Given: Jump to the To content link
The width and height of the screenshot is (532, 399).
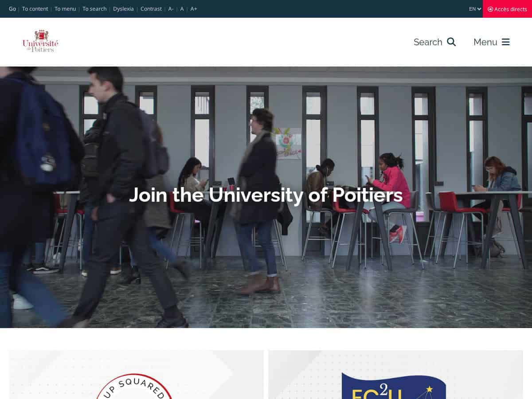Looking at the screenshot, I should (x=35, y=9).
